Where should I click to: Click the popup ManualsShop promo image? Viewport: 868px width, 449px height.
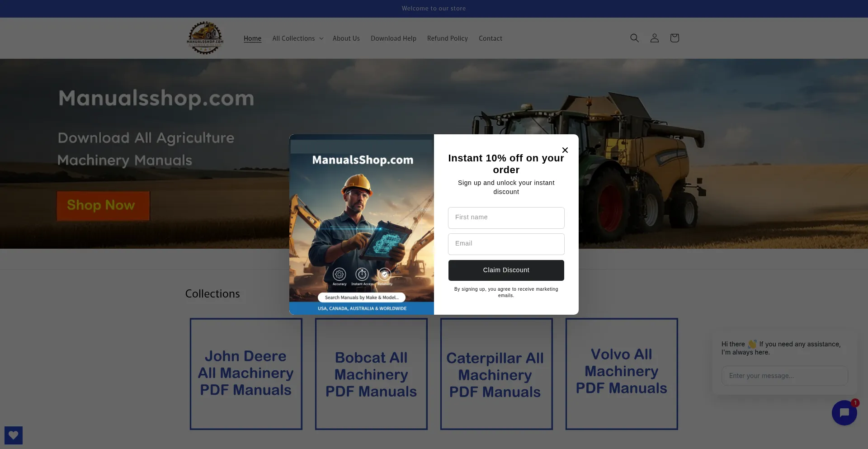pos(362,224)
